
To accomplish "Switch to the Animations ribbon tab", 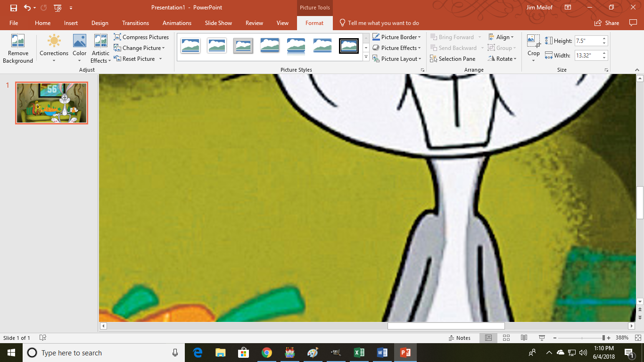I will 177,23.
